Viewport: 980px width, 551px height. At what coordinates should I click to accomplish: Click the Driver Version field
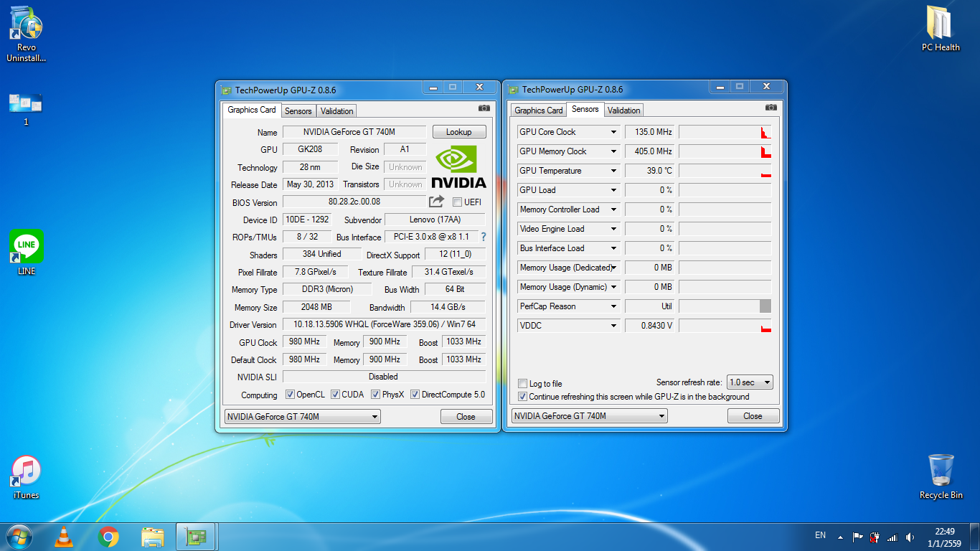(x=384, y=324)
